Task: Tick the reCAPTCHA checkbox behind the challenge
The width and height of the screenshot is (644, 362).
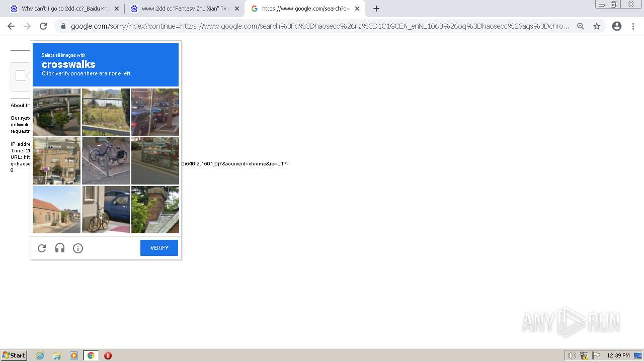Action: (x=21, y=76)
